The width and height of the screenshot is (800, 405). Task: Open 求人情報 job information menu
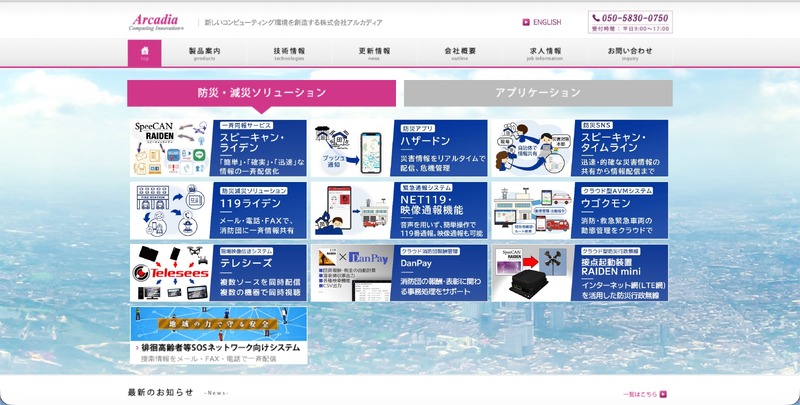pos(545,53)
